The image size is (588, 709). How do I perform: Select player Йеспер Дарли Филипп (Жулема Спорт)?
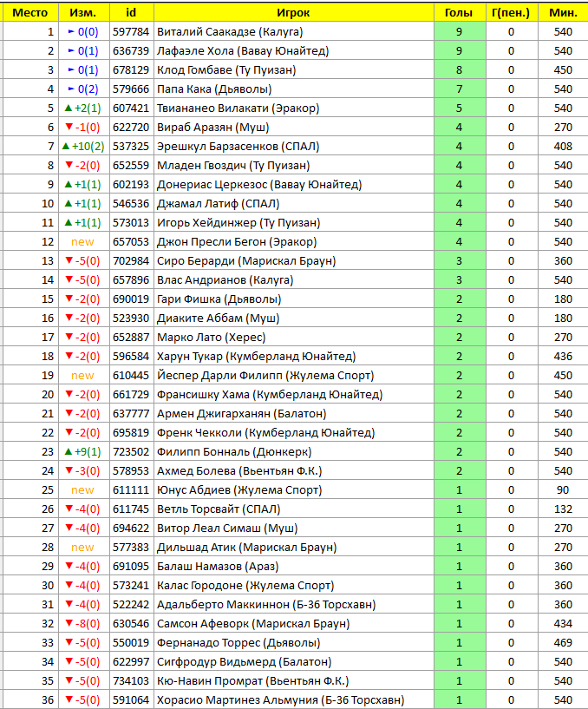click(265, 376)
